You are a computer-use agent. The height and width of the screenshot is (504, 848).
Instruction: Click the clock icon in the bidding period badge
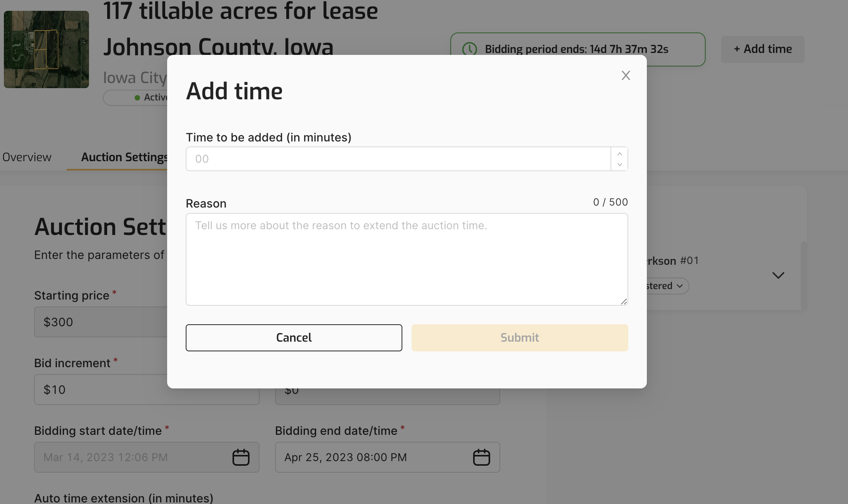coord(470,49)
